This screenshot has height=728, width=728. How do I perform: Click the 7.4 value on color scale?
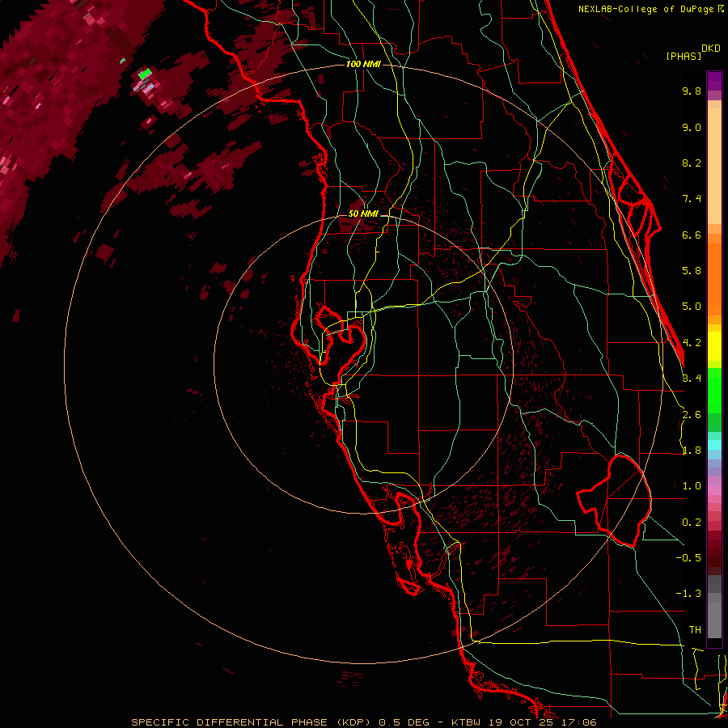[692, 199]
